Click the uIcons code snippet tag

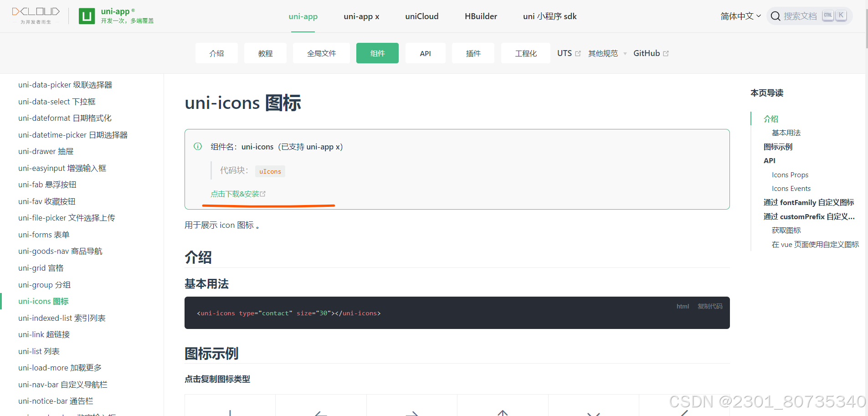[x=270, y=171]
